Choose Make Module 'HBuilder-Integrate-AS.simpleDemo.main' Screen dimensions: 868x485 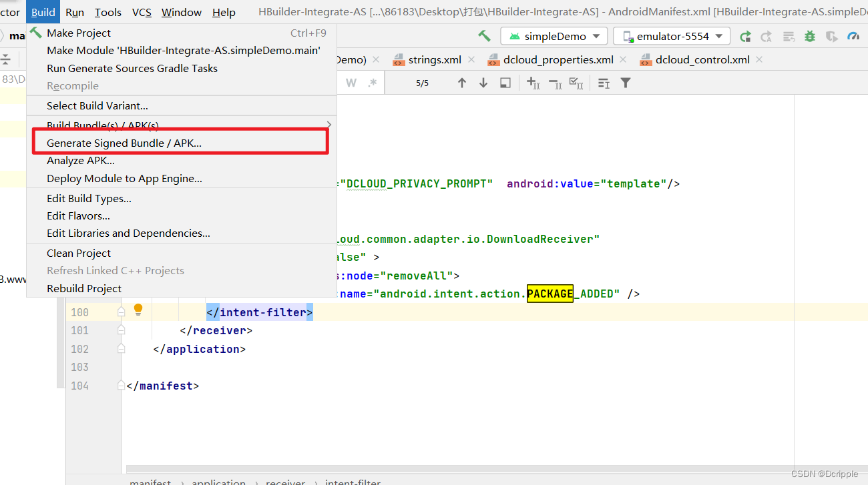click(181, 50)
